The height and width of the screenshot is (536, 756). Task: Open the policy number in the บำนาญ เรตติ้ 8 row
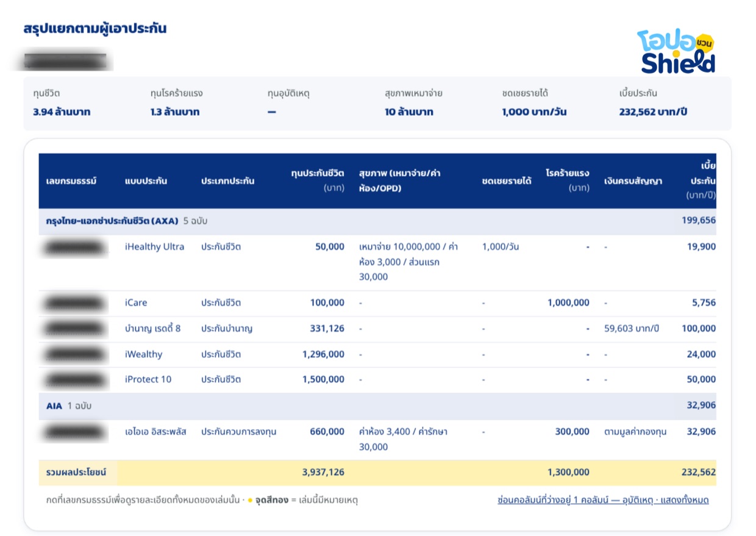pos(74,329)
